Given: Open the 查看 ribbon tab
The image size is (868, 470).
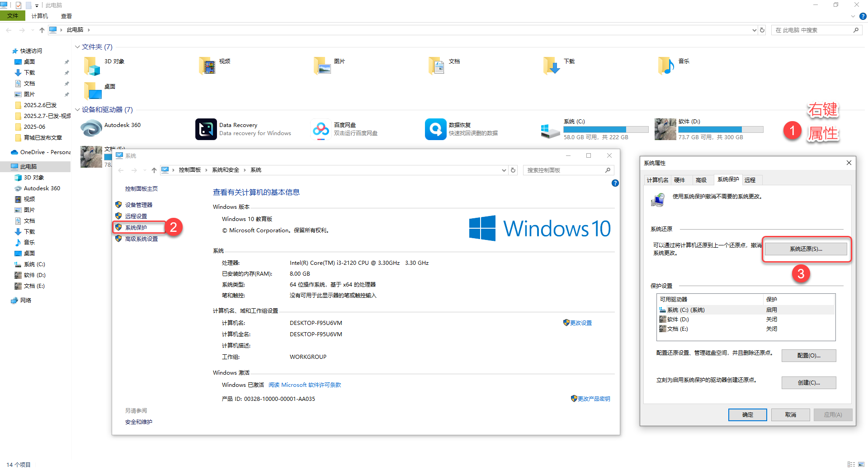Looking at the screenshot, I should click(x=66, y=16).
